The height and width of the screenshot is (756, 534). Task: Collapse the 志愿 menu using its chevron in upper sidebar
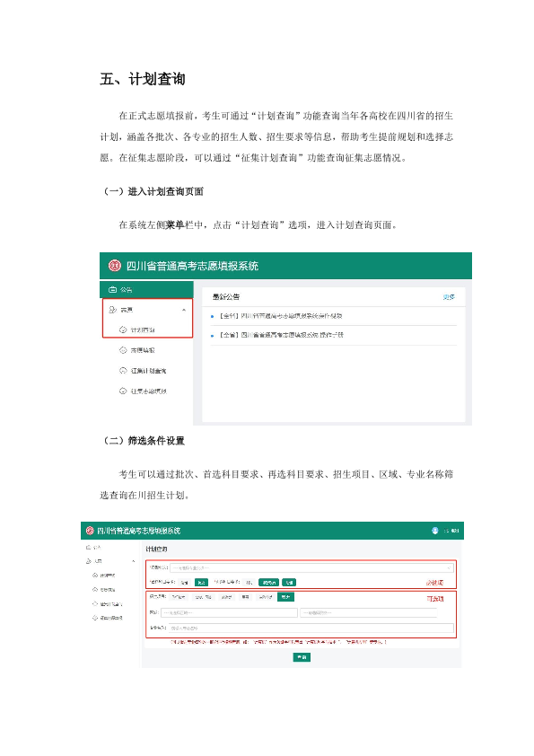[x=184, y=310]
